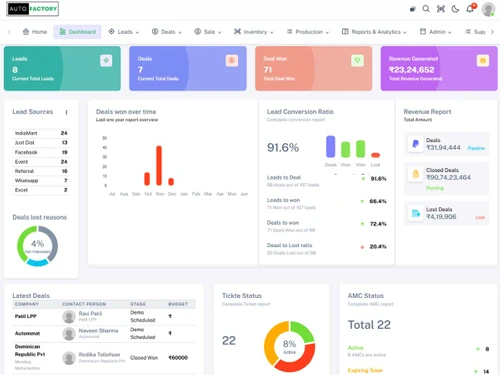500x375 pixels.
Task: Click the icon on the Leads card
Action: click(x=106, y=60)
